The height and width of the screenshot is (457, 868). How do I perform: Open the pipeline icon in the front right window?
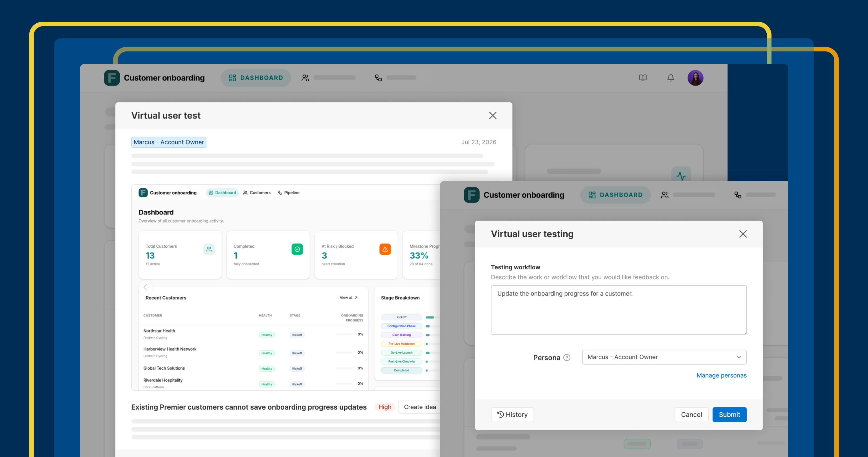coord(738,195)
